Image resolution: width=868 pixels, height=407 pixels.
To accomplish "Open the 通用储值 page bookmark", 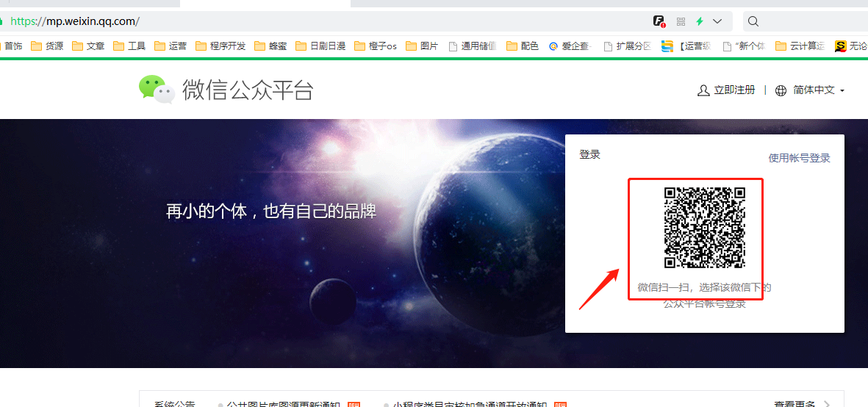I will point(472,46).
